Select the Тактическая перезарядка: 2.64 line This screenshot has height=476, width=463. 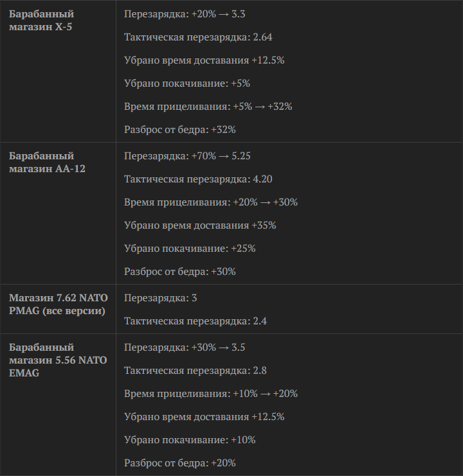pos(198,37)
